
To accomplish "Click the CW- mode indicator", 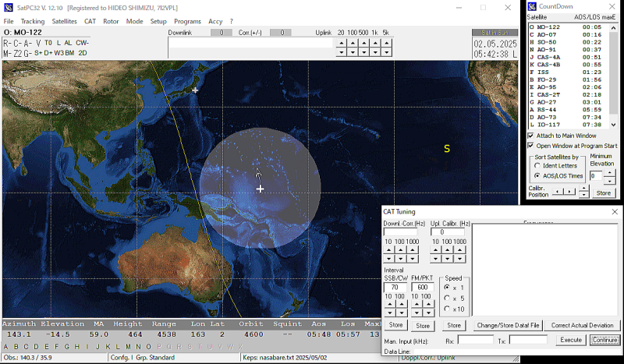I will tap(83, 43).
